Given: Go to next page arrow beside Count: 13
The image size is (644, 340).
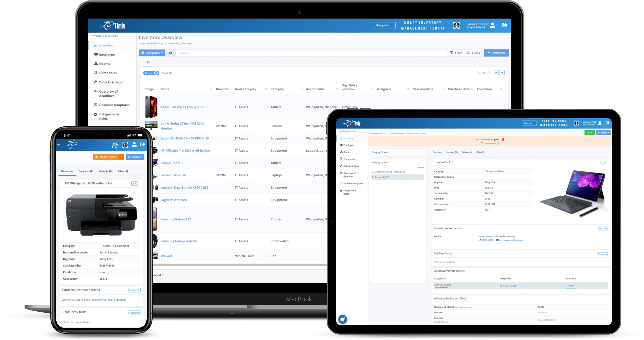Looking at the screenshot, I should [x=502, y=73].
